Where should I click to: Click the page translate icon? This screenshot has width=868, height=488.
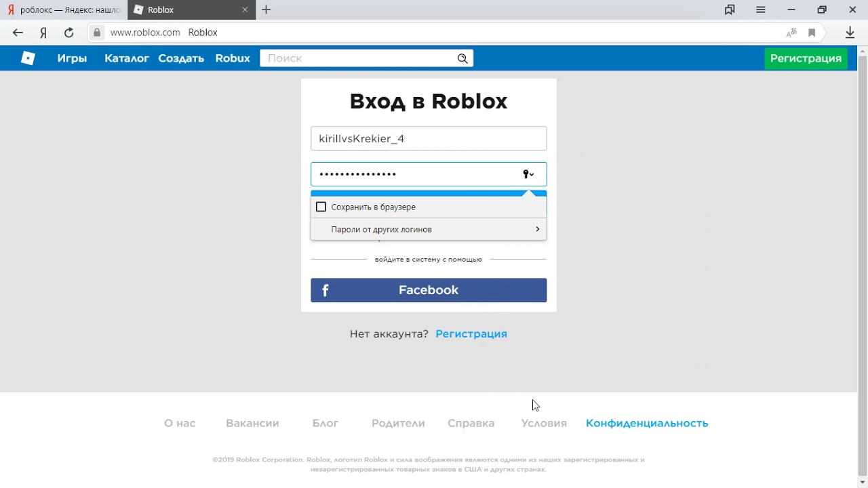pyautogui.click(x=791, y=33)
